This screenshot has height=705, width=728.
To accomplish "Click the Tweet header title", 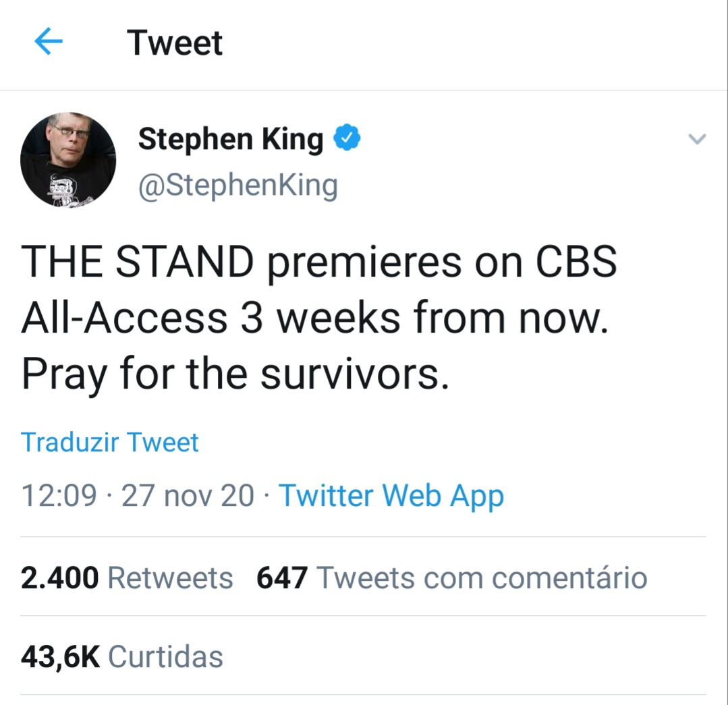I will [x=175, y=43].
